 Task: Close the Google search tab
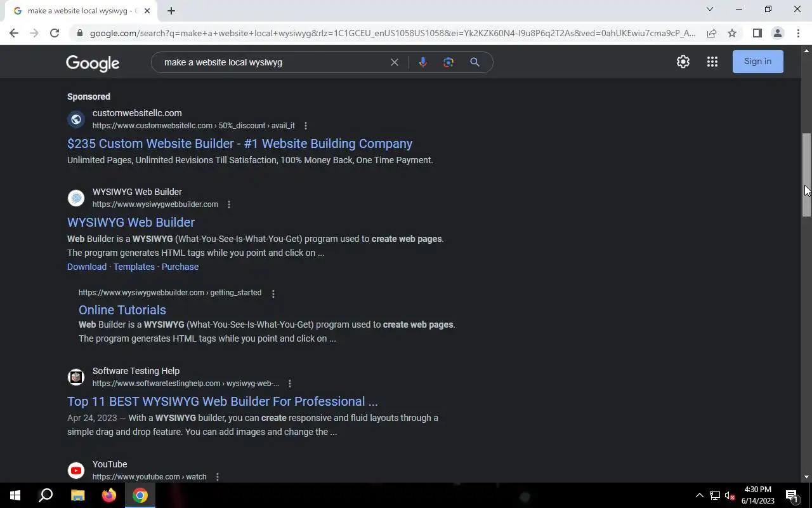coord(147,11)
